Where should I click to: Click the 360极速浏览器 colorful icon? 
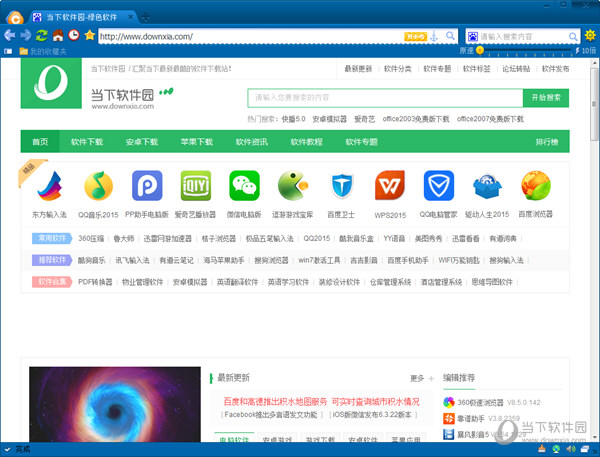(x=448, y=402)
